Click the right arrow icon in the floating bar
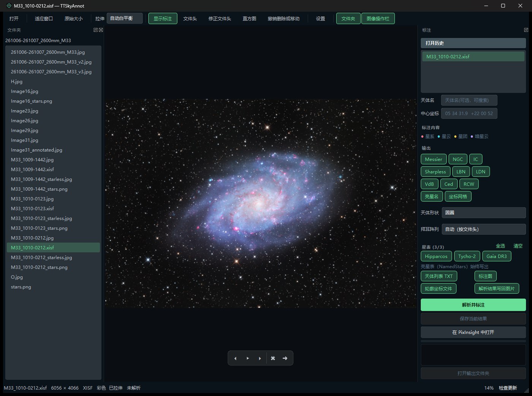The image size is (532, 396). [285, 358]
